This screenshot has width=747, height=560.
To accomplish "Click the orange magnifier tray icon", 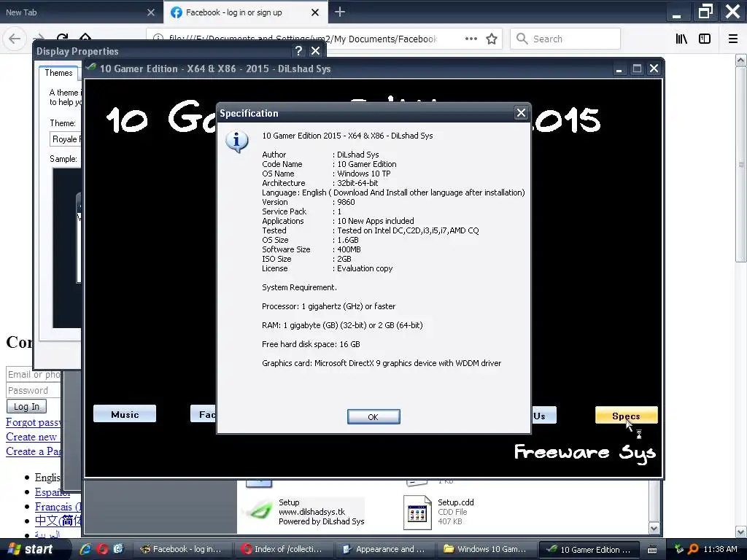I will click(x=693, y=549).
